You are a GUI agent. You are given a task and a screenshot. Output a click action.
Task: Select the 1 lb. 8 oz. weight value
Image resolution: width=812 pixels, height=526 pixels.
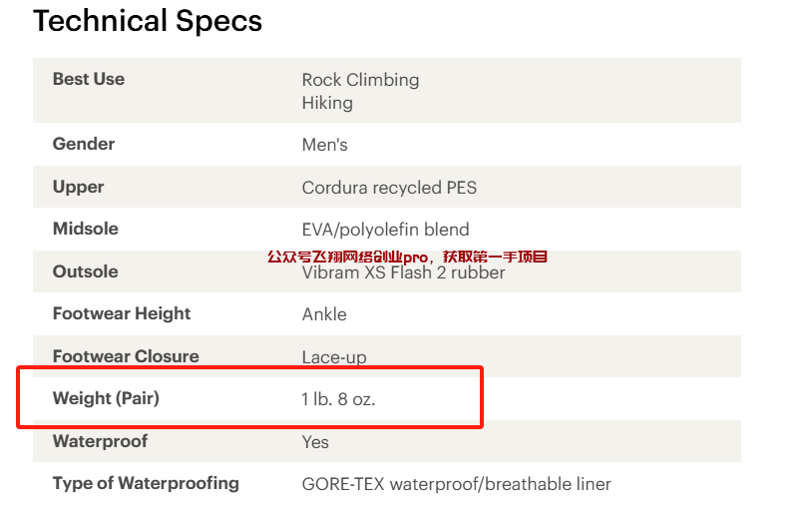point(338,399)
